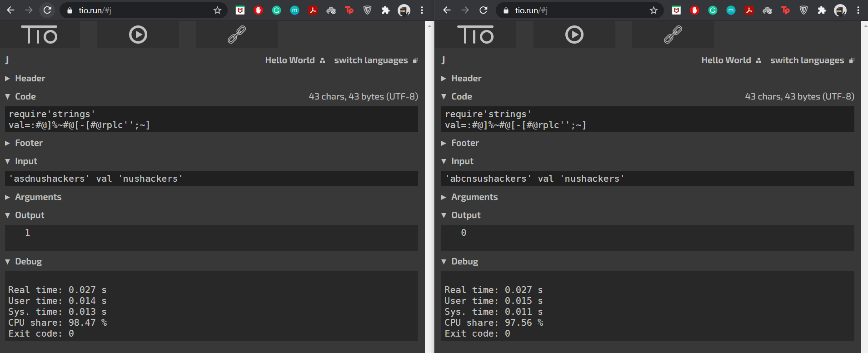Click the permalink chain icon in left window
This screenshot has height=353, width=868.
coord(237,35)
